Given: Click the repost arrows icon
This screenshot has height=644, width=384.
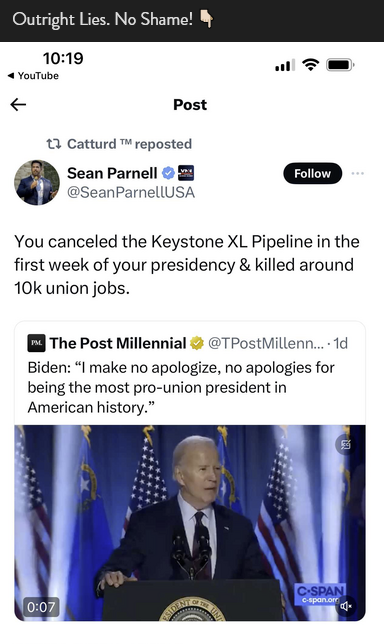Looking at the screenshot, I should (53, 144).
